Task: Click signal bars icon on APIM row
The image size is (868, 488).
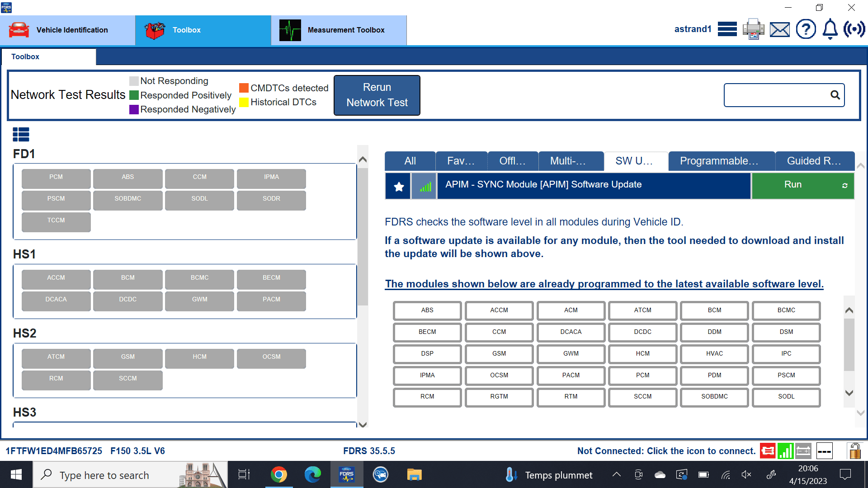Action: point(424,186)
